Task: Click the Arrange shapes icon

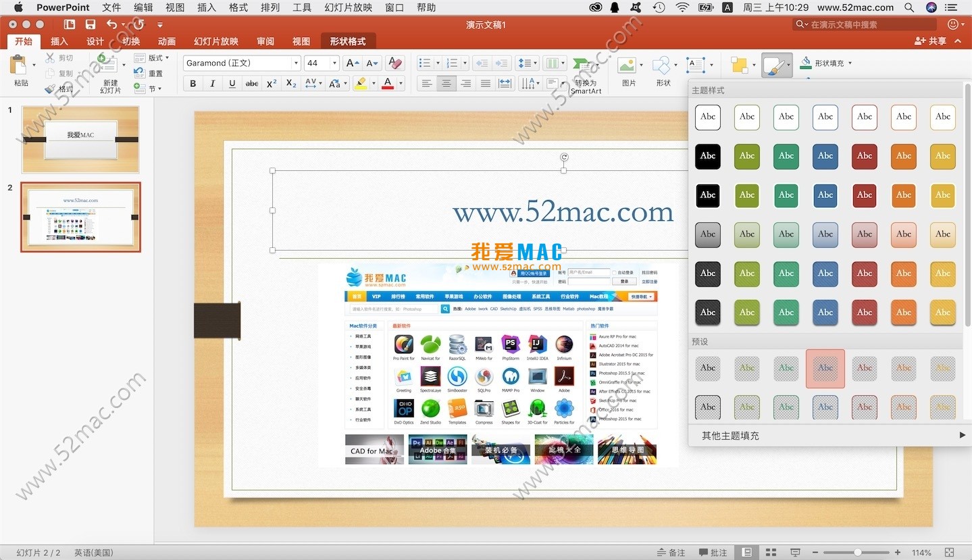Action: [x=740, y=66]
